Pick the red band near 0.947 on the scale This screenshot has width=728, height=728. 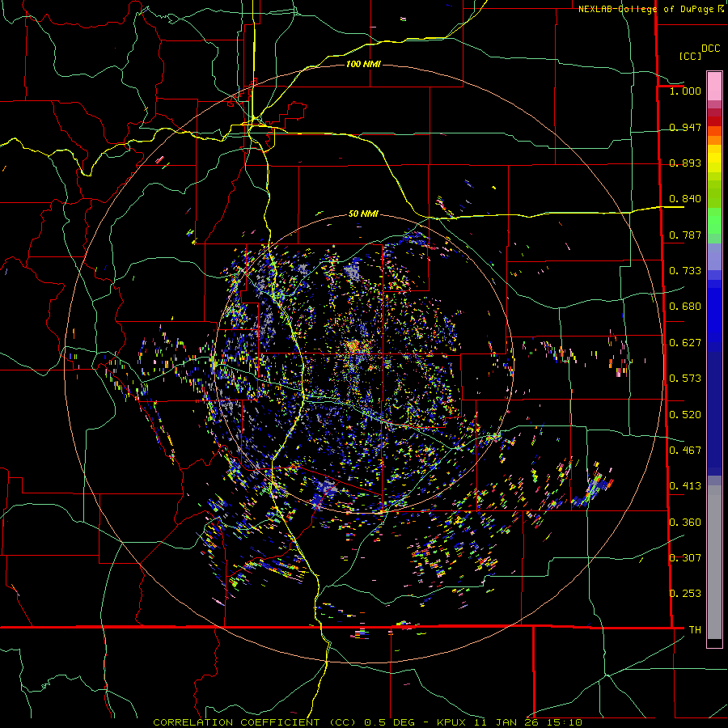(x=714, y=121)
